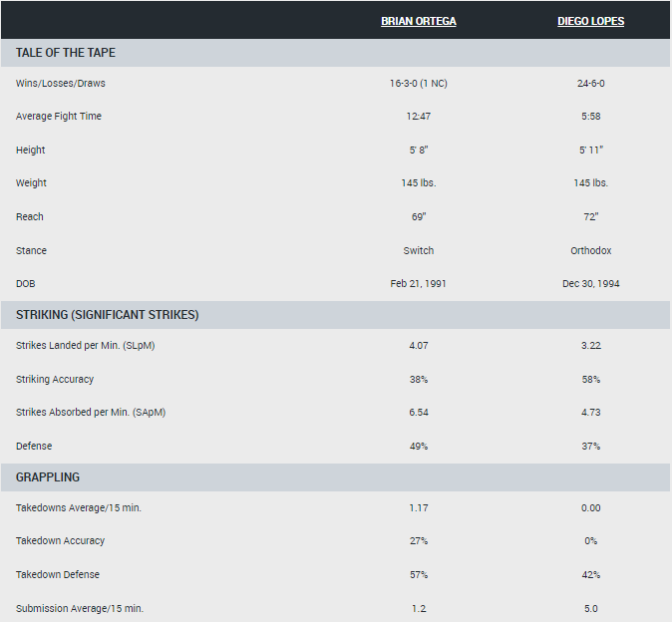This screenshot has height=622, width=672.
Task: Click "Strikes Landed per Min. (SLpM)" label
Action: pyautogui.click(x=86, y=346)
